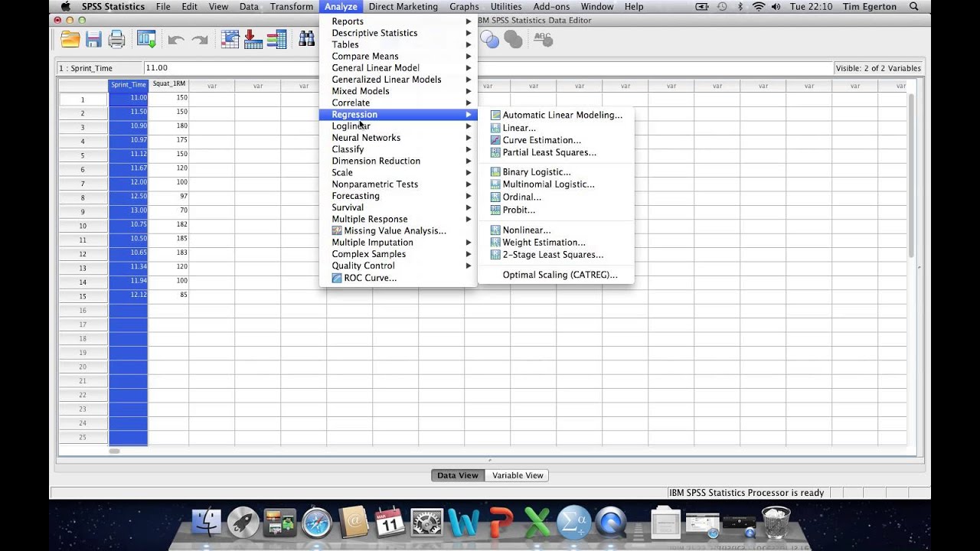Open Calendar icon in Dock
Screen dimensions: 980x551
(x=390, y=523)
